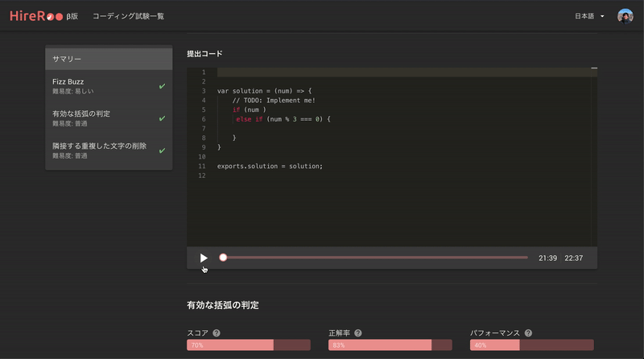Click the help icon beside 正解率
This screenshot has width=644, height=359.
pos(358,333)
